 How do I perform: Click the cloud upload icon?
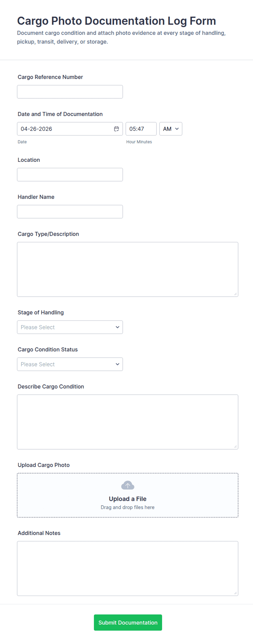point(128,485)
